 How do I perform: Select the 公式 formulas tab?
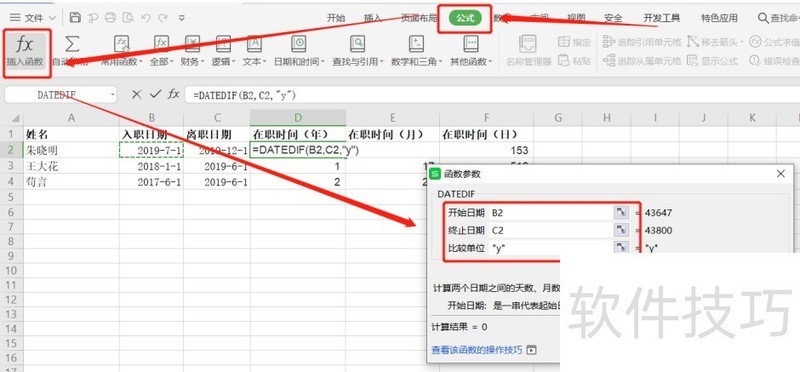(x=465, y=18)
